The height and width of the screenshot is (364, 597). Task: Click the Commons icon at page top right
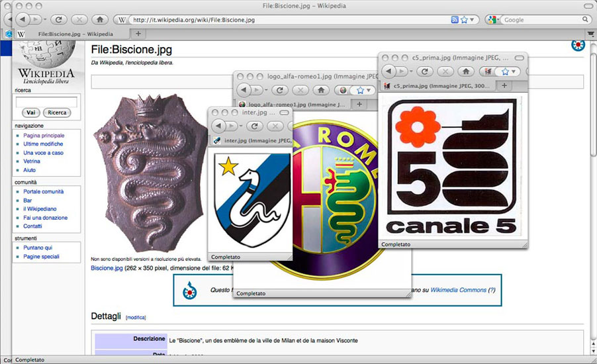click(578, 45)
